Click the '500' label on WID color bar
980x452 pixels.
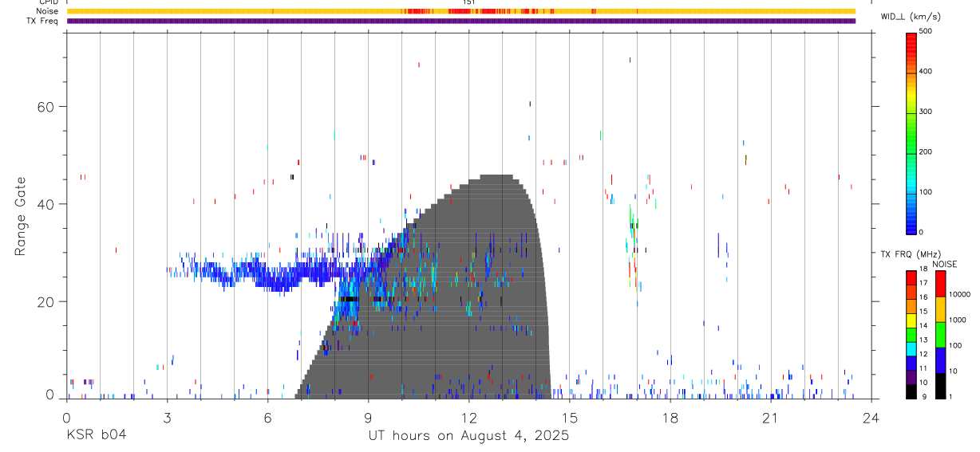click(927, 31)
